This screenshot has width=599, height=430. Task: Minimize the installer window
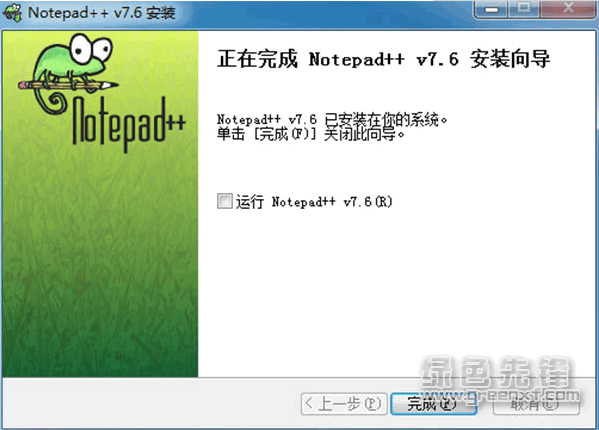pos(491,9)
